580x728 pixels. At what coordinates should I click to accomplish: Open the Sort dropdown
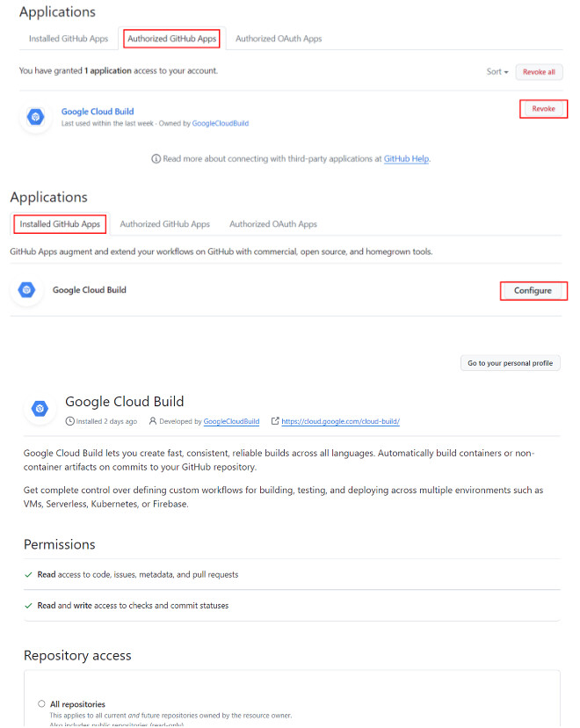(x=497, y=72)
